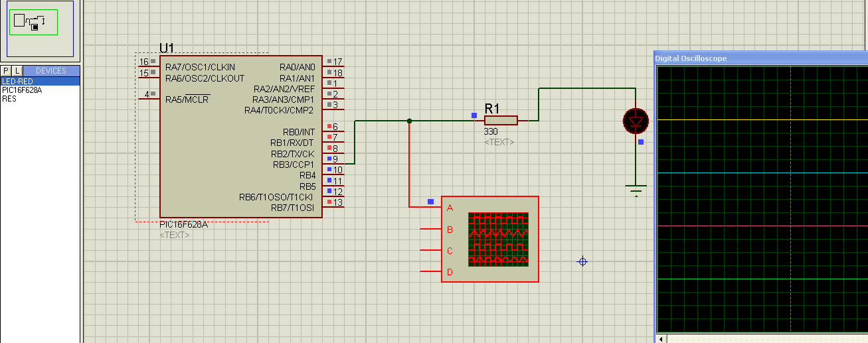Select RES in devices list
Screen dimensions: 868x343
click(x=40, y=98)
